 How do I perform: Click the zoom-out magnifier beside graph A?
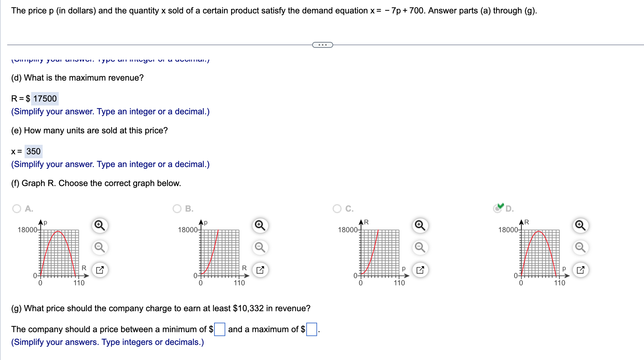pyautogui.click(x=99, y=248)
